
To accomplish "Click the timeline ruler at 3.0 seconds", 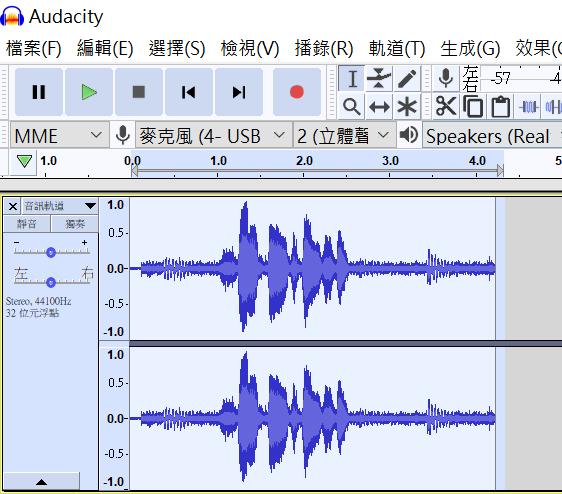I will (390, 161).
